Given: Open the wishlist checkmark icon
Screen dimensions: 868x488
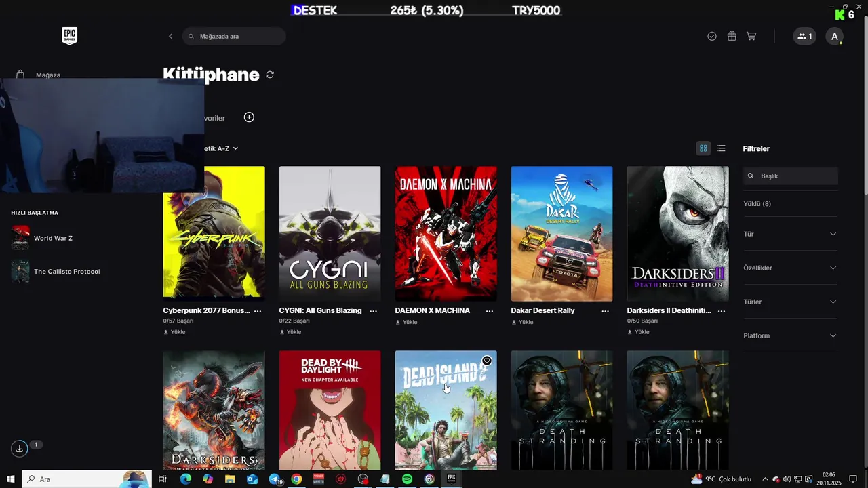Looking at the screenshot, I should coord(712,36).
